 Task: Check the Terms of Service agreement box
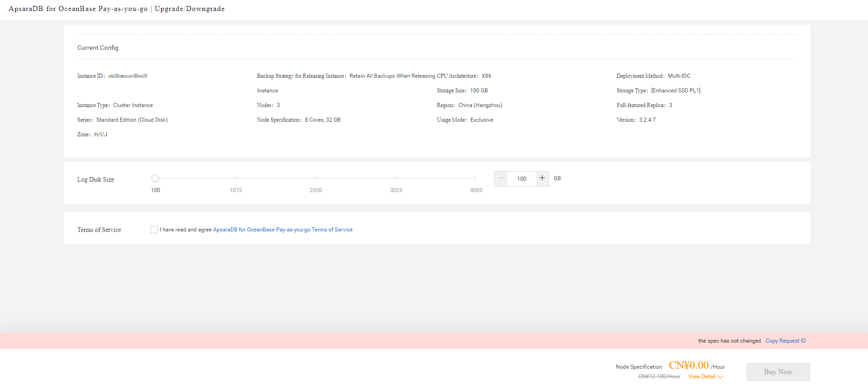click(154, 230)
